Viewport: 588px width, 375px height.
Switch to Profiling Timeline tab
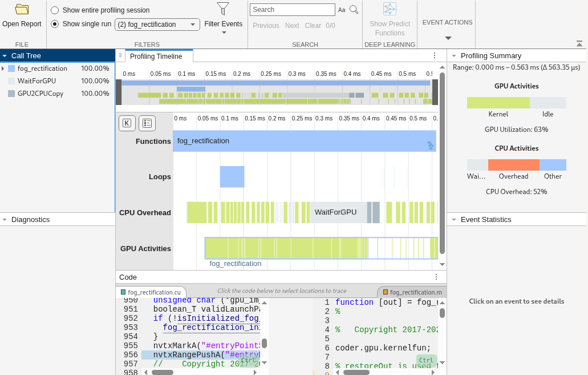pos(159,57)
